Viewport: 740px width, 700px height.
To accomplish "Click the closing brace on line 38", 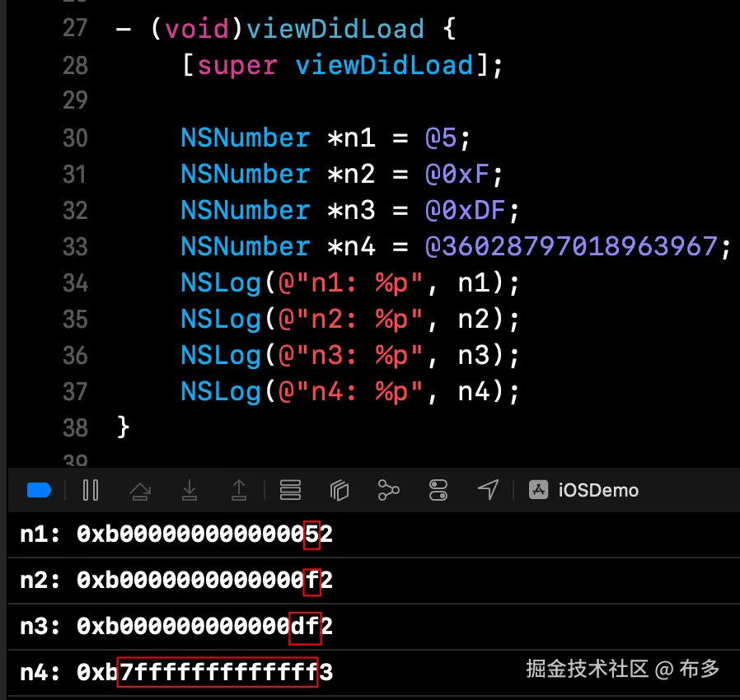I will click(123, 428).
